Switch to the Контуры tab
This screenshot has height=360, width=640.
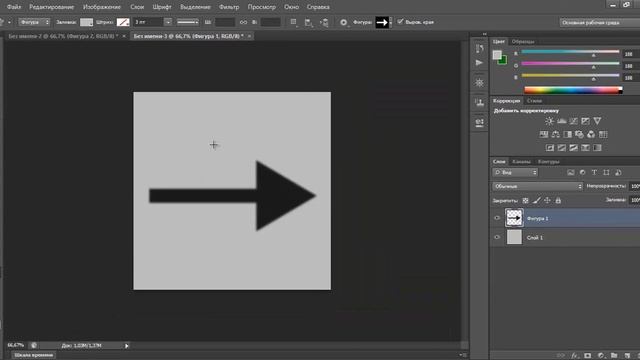click(x=548, y=162)
